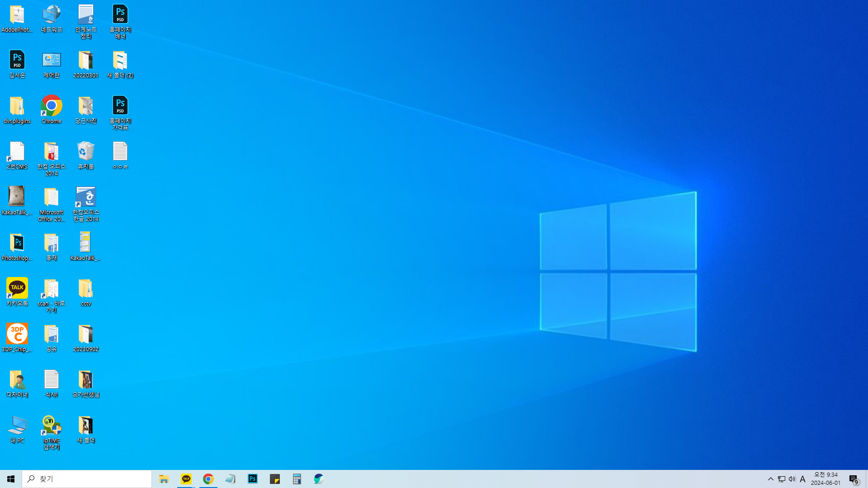
Task: Select the 내 PC desktop icon
Action: point(17,429)
